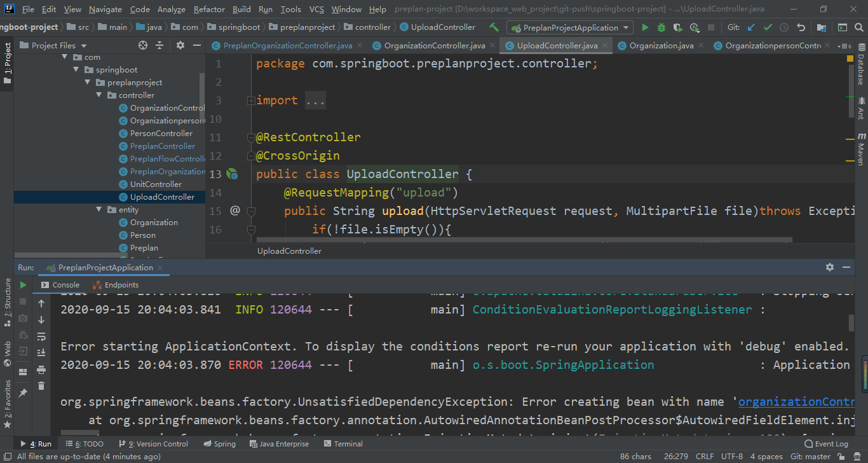Open Project Structure from the toolbar
This screenshot has height=463, width=868.
(822, 27)
